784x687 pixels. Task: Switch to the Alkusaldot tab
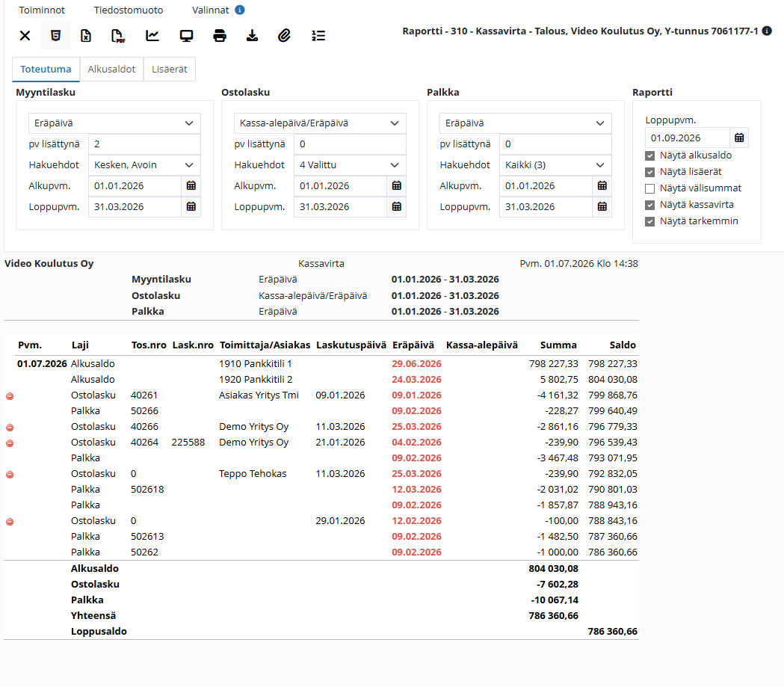(x=111, y=69)
